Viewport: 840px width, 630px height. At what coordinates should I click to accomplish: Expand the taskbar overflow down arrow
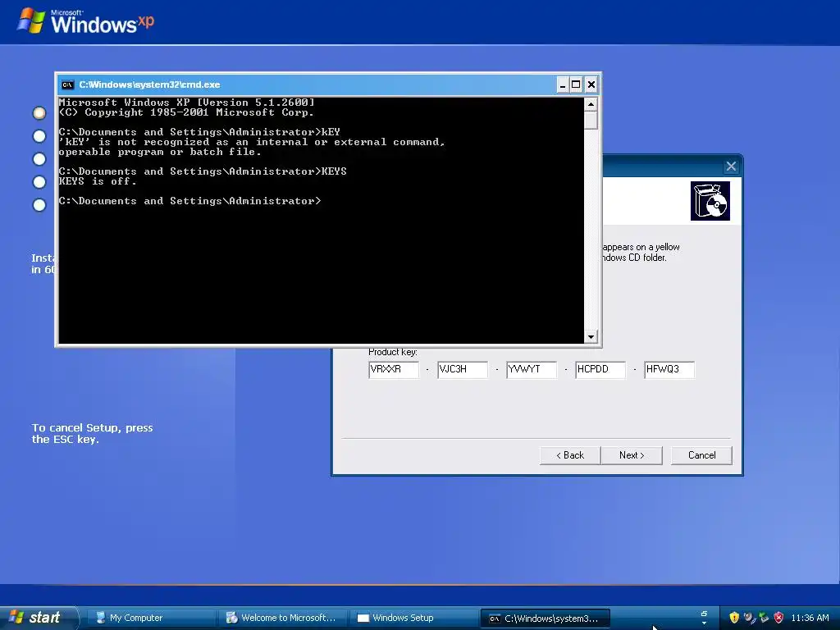tap(704, 623)
